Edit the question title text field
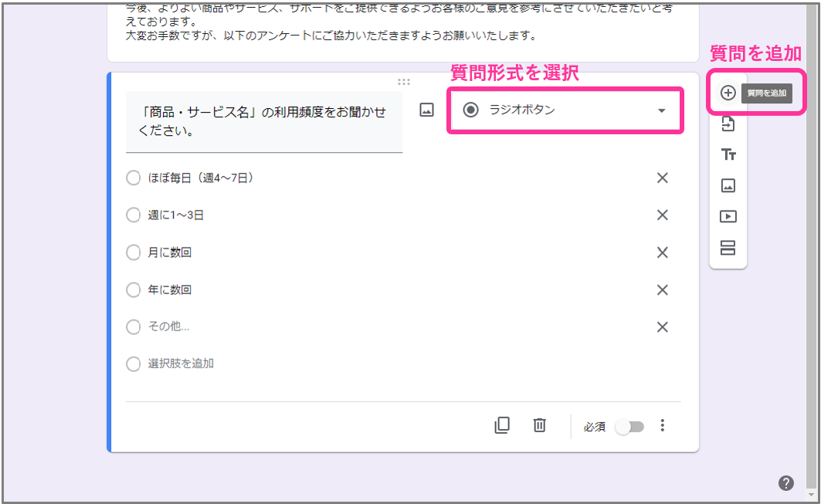The image size is (821, 504). tap(263, 121)
